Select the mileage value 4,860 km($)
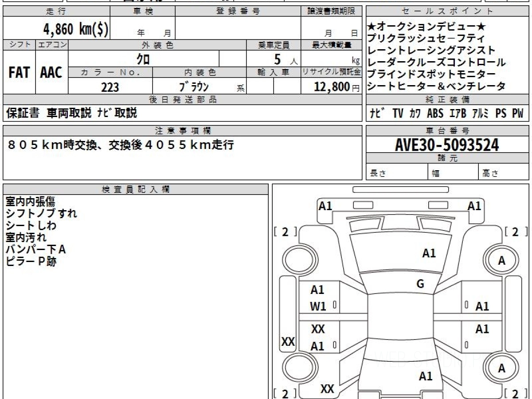 click(75, 29)
